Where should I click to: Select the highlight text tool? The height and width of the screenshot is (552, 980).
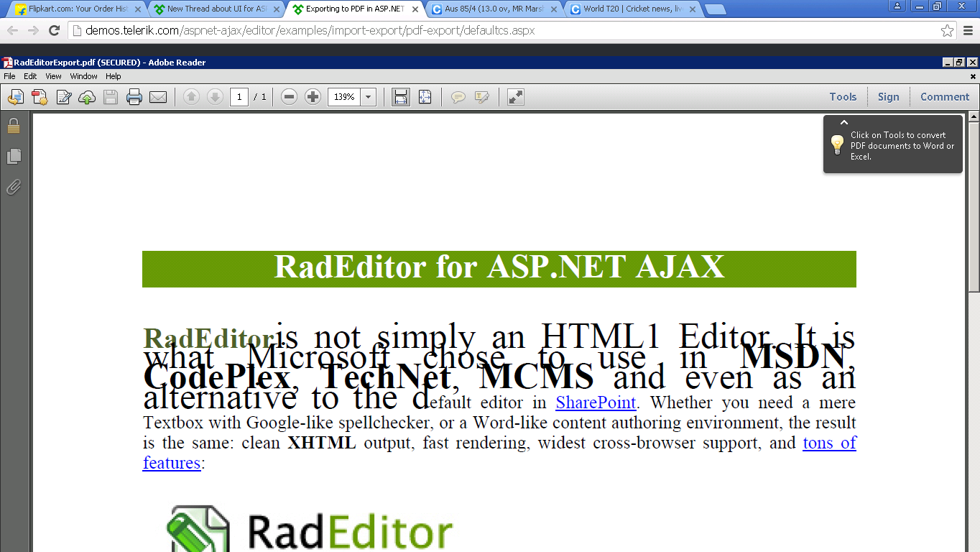point(482,97)
